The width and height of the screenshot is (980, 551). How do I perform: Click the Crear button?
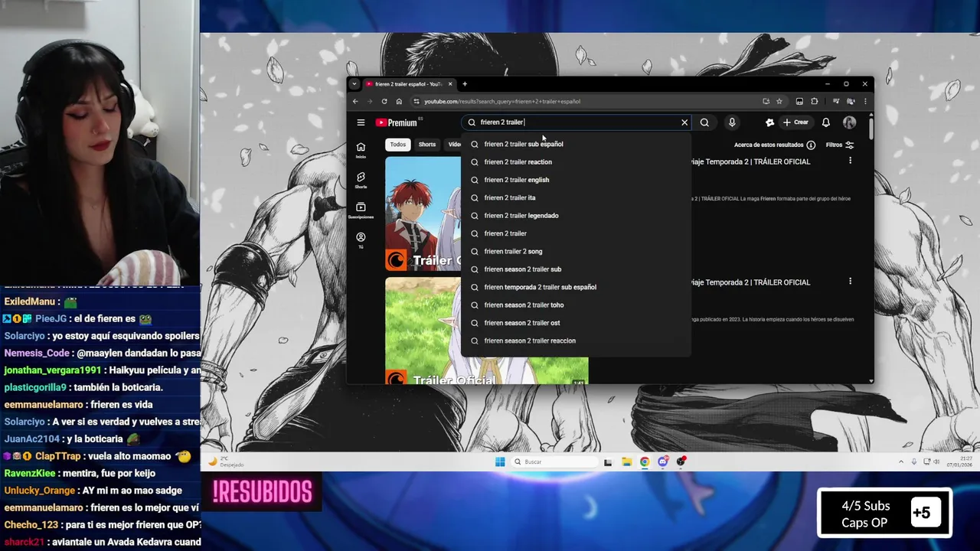[795, 122]
